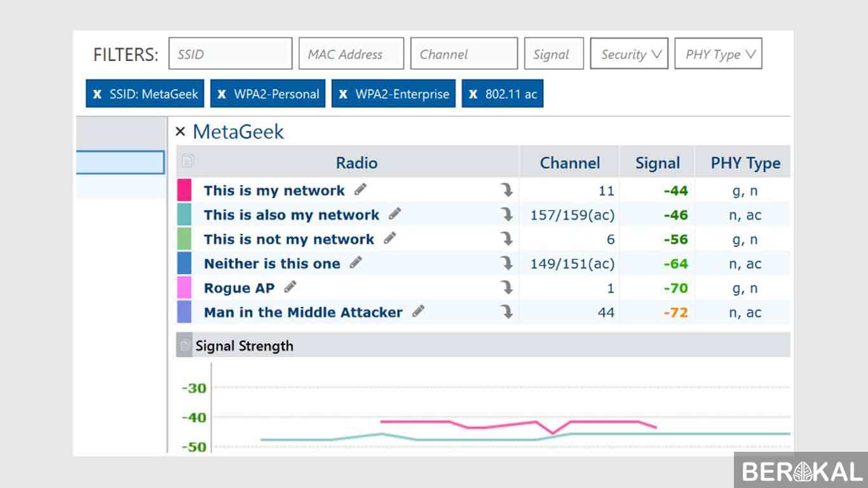Click the orange signal value -72

675,313
